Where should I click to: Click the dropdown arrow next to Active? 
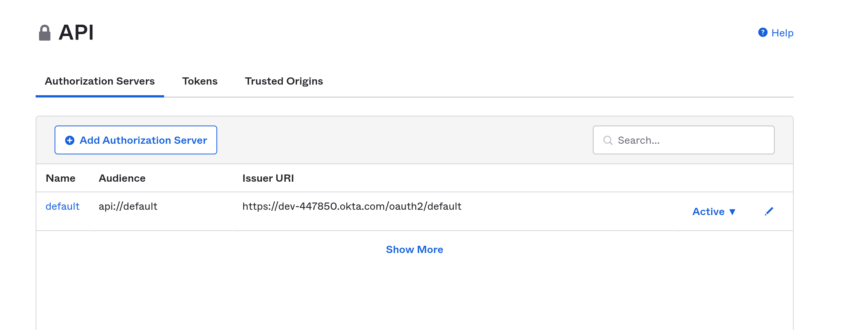(x=732, y=212)
